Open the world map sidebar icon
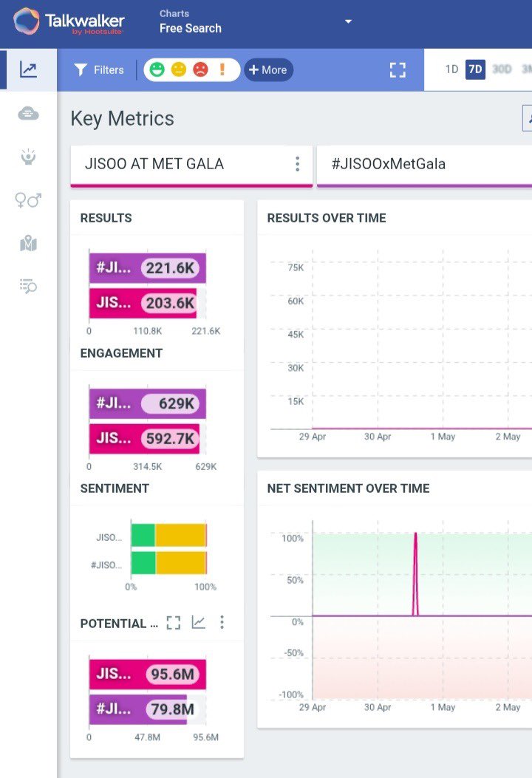 point(28,243)
